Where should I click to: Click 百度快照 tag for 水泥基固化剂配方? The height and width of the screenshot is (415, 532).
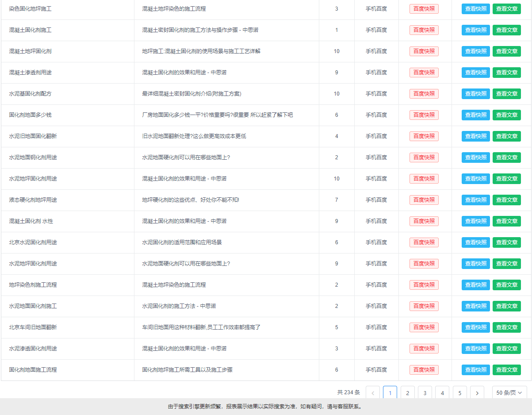424,94
